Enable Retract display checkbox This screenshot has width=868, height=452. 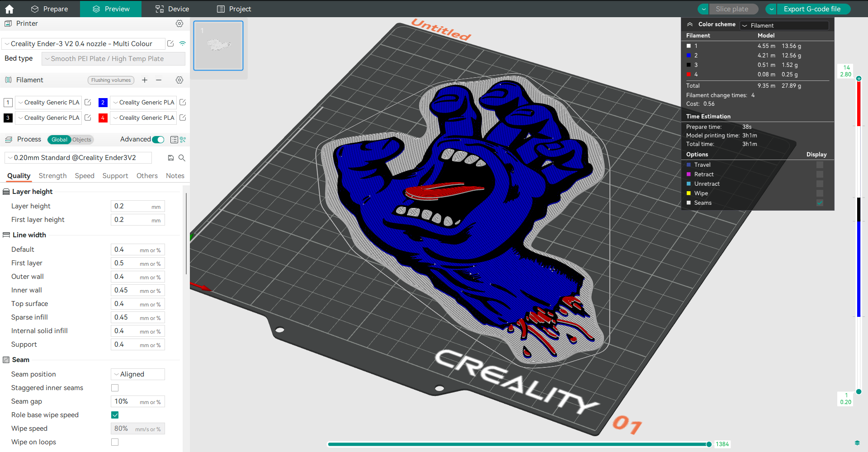[x=820, y=174]
